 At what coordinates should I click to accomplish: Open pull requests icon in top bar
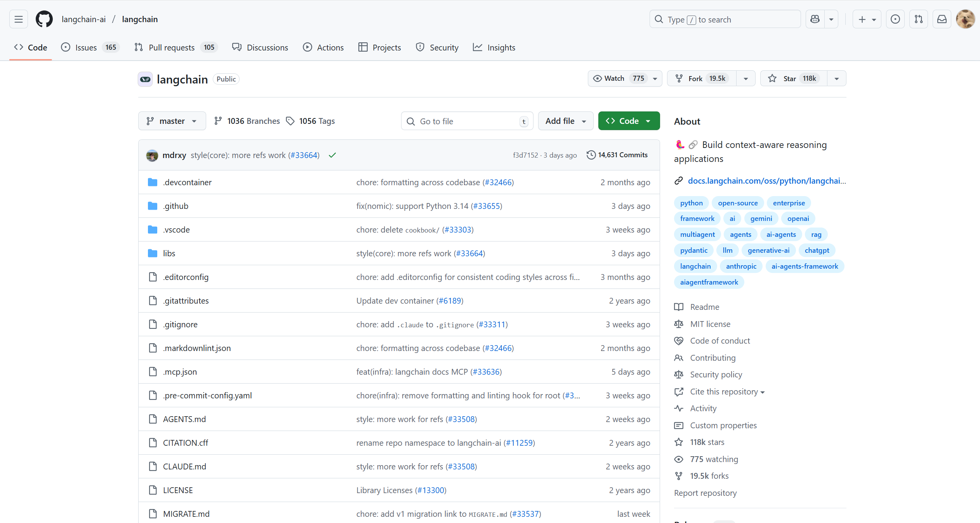pos(919,19)
